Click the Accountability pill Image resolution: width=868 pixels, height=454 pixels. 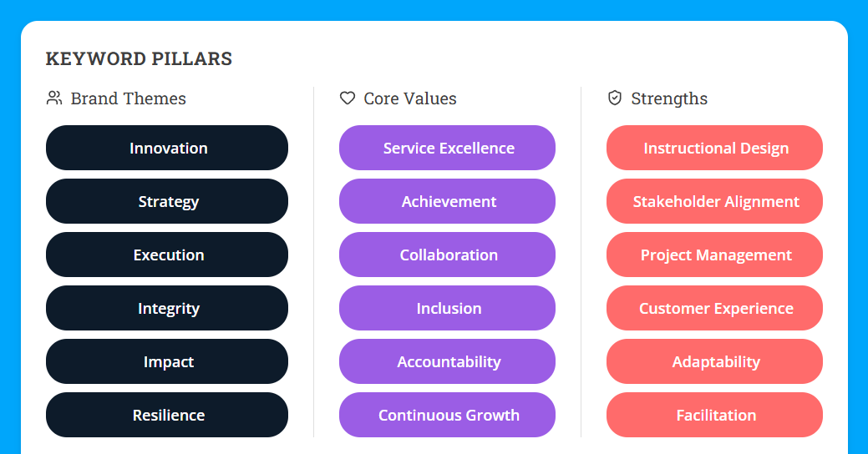pyautogui.click(x=447, y=361)
